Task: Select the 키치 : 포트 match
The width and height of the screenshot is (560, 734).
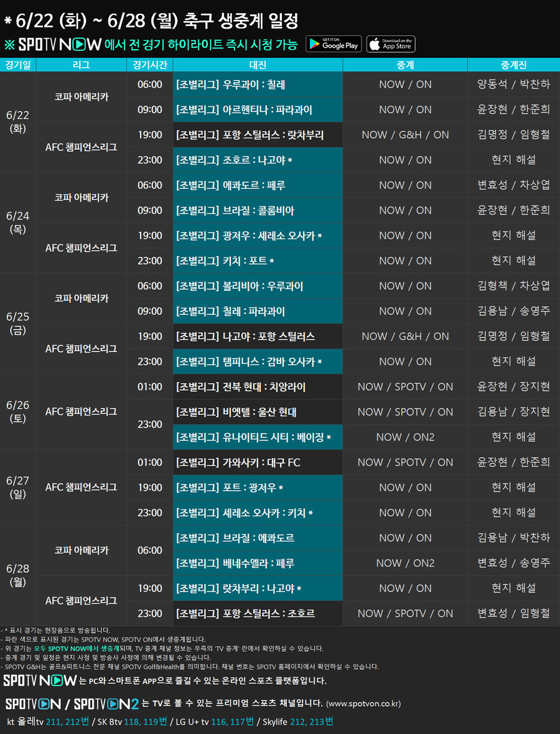Action: [258, 261]
